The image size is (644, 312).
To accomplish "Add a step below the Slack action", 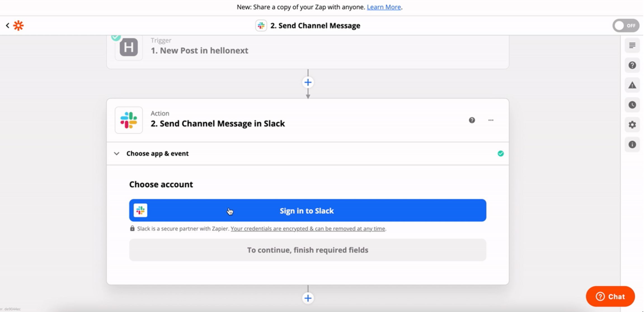I will point(308,298).
